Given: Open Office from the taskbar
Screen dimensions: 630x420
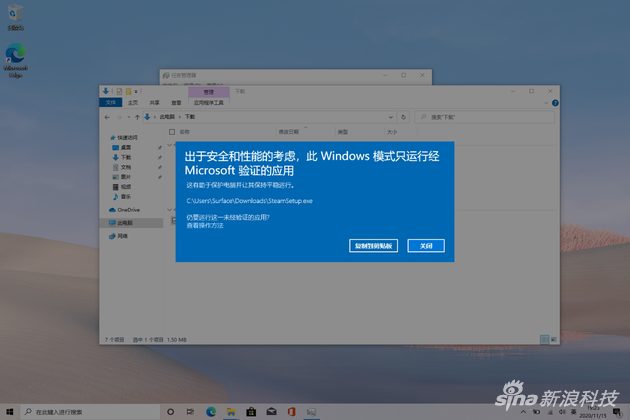Looking at the screenshot, I should click(292, 412).
